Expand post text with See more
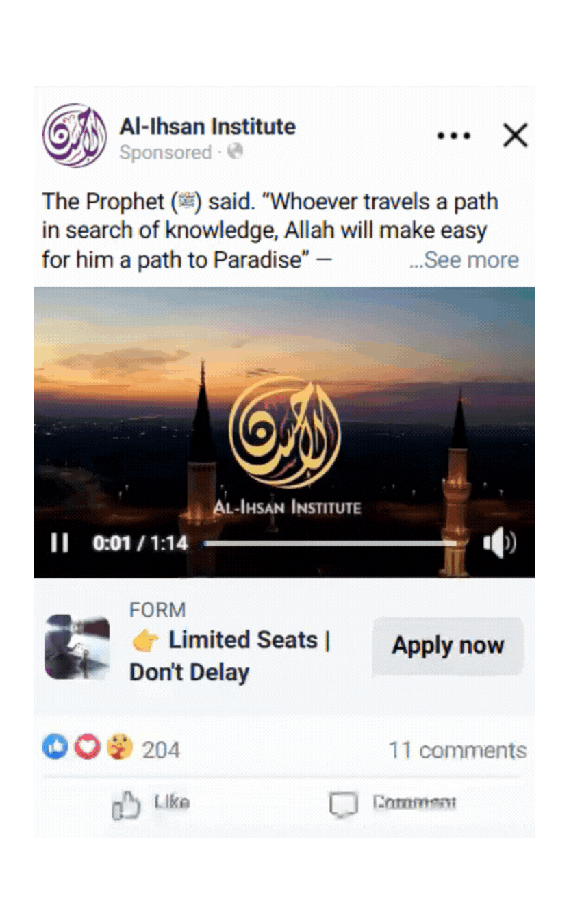 464,260
